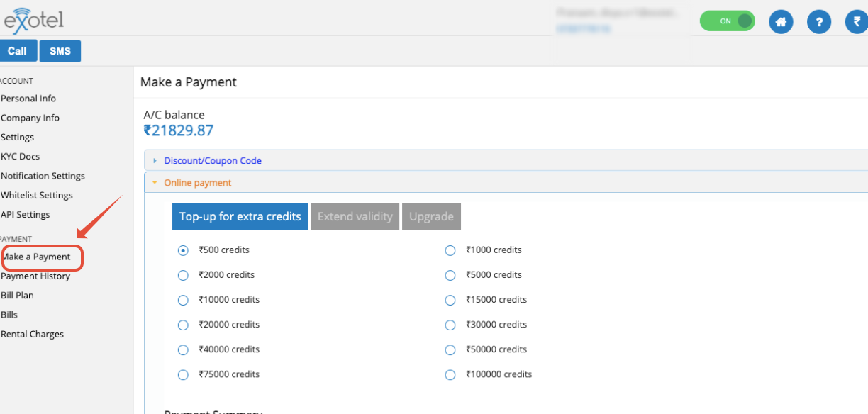Switch to the Extend validity tab
The width and height of the screenshot is (868, 414).
coord(355,217)
